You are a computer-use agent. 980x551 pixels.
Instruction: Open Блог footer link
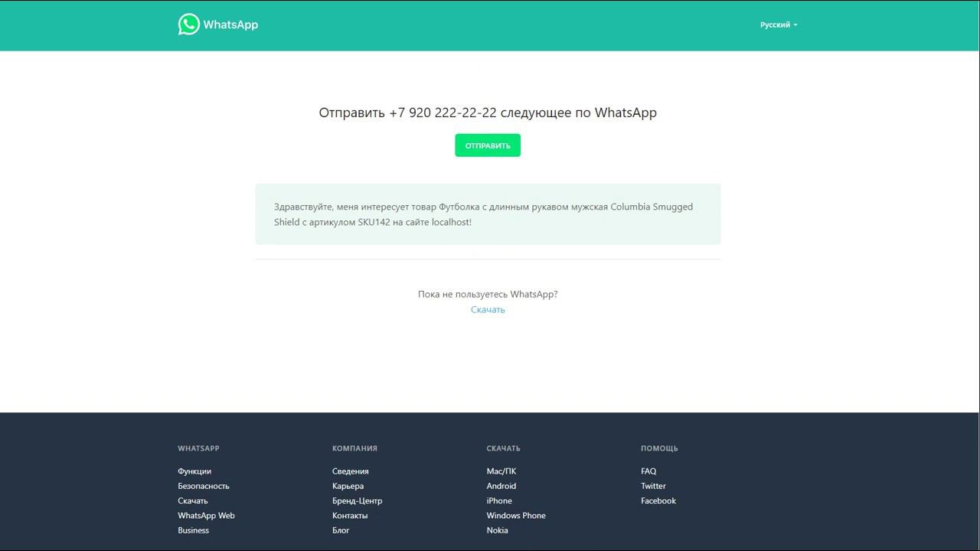pos(341,530)
